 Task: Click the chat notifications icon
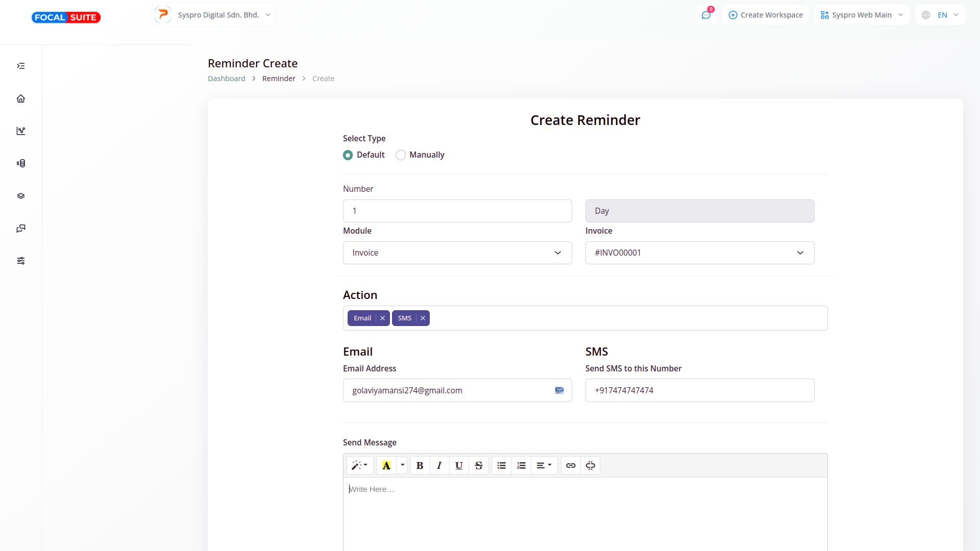click(706, 15)
